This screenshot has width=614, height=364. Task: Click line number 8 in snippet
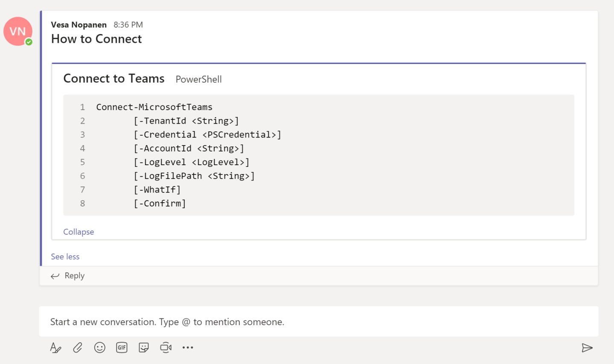(x=83, y=204)
